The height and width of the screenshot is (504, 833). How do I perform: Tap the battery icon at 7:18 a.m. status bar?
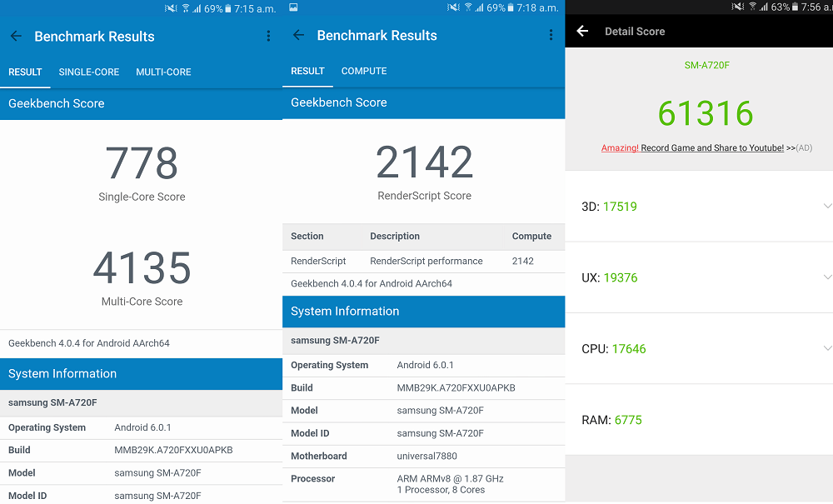(x=511, y=8)
